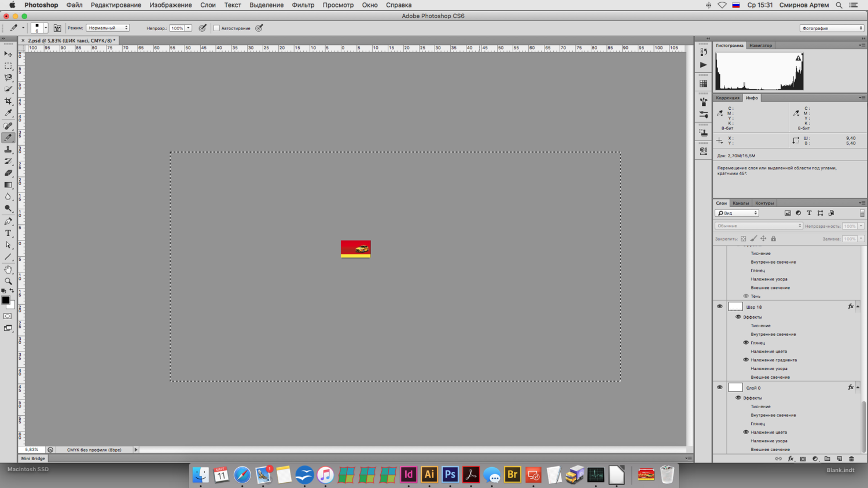Open the Обычные layer blend mode dropdown
868x488 pixels.
point(759,226)
